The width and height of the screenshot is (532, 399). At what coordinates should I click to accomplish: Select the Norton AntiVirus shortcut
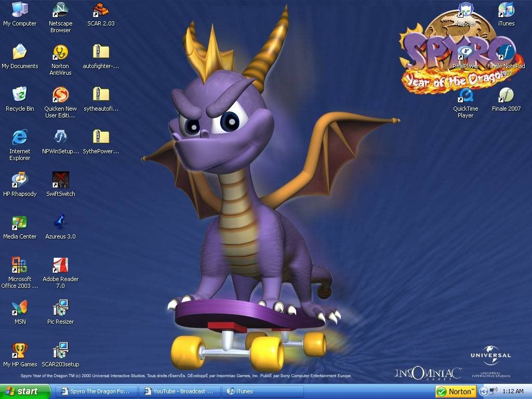(60, 53)
